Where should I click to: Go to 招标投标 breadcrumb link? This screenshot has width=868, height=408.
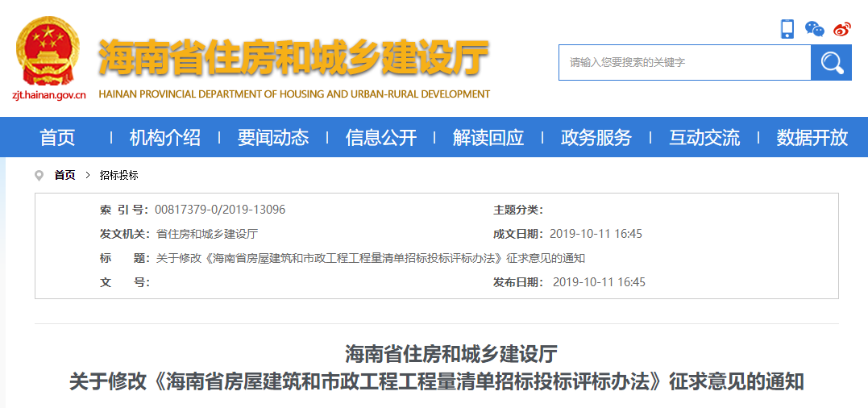119,176
